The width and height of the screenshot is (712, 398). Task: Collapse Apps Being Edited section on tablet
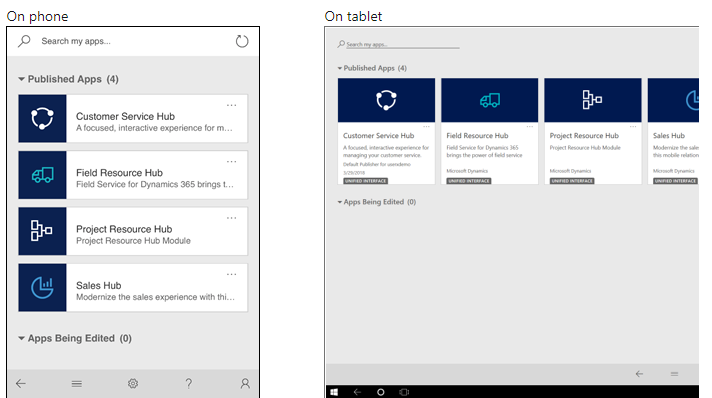tap(340, 202)
